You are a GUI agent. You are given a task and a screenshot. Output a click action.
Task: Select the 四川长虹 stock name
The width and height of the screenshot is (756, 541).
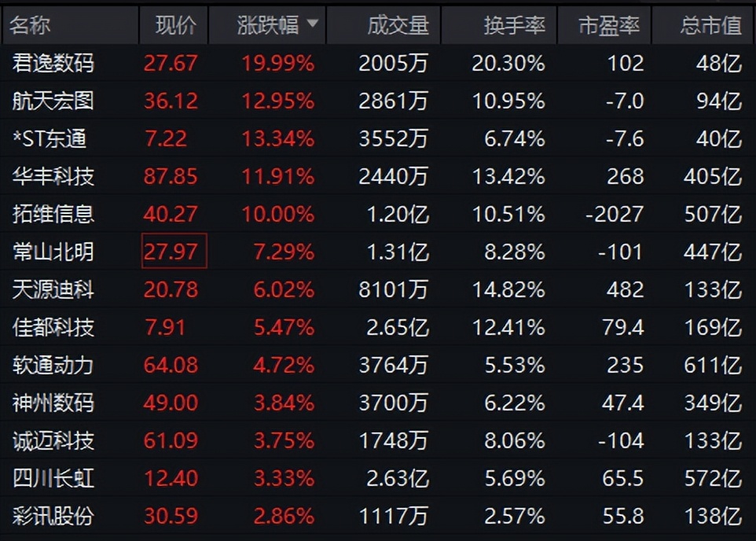[x=53, y=478]
